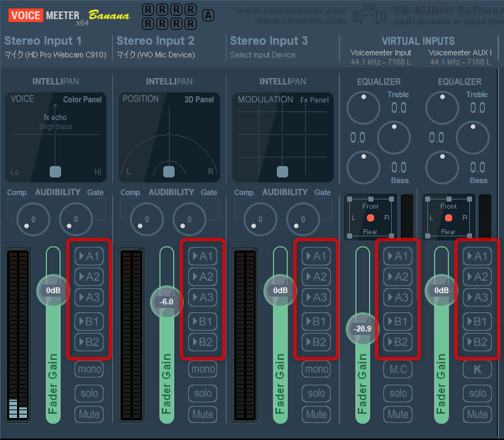Open the 3D Panel label on Input 2

pyautogui.click(x=199, y=99)
